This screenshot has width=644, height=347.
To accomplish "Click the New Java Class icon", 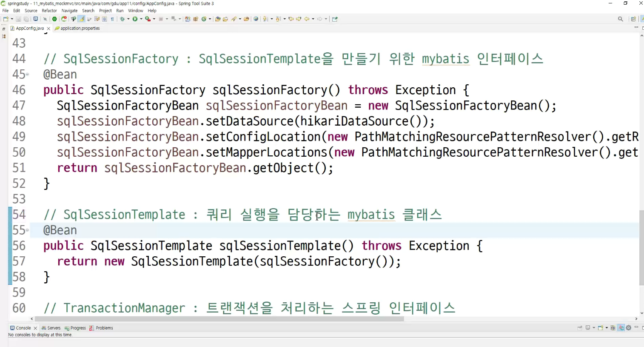I will [204, 19].
